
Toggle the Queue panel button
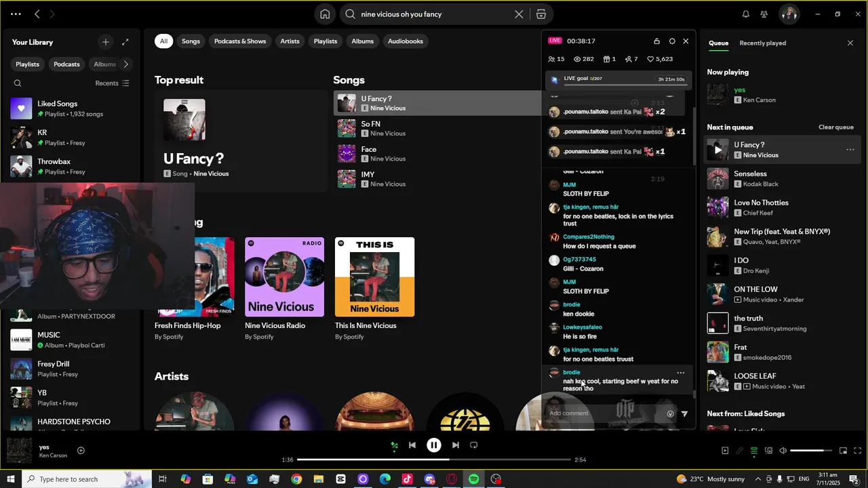754,451
